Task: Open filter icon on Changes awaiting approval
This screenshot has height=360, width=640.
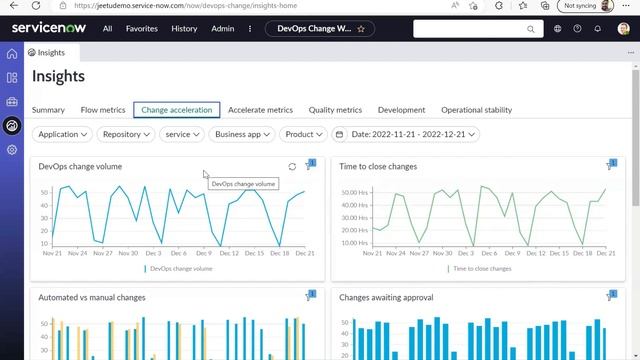Action: click(x=611, y=296)
